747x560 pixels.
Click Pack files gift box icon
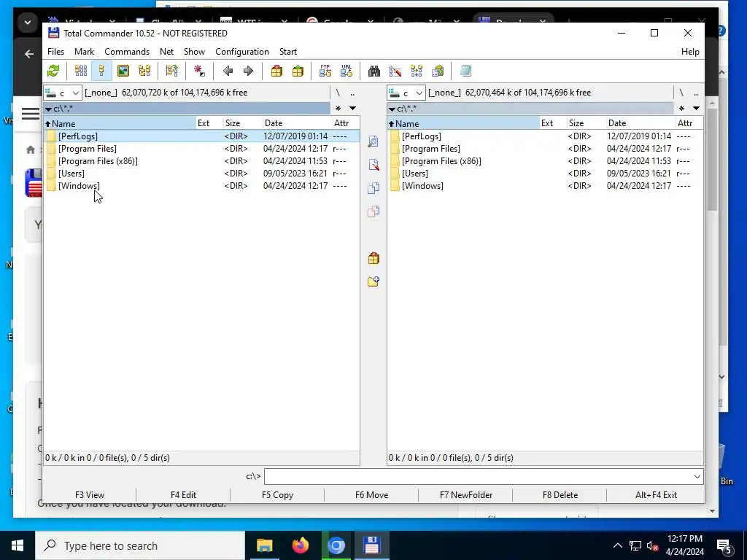coord(276,71)
